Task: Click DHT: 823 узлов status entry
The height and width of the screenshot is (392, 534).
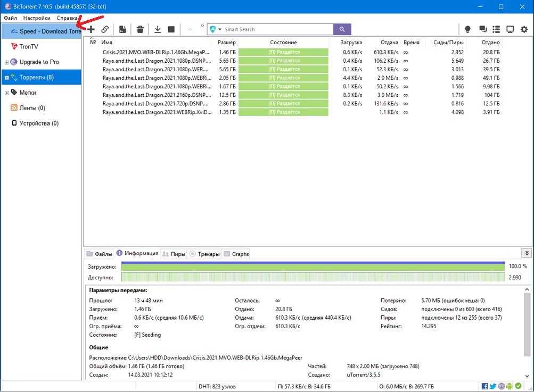Action: [217, 387]
